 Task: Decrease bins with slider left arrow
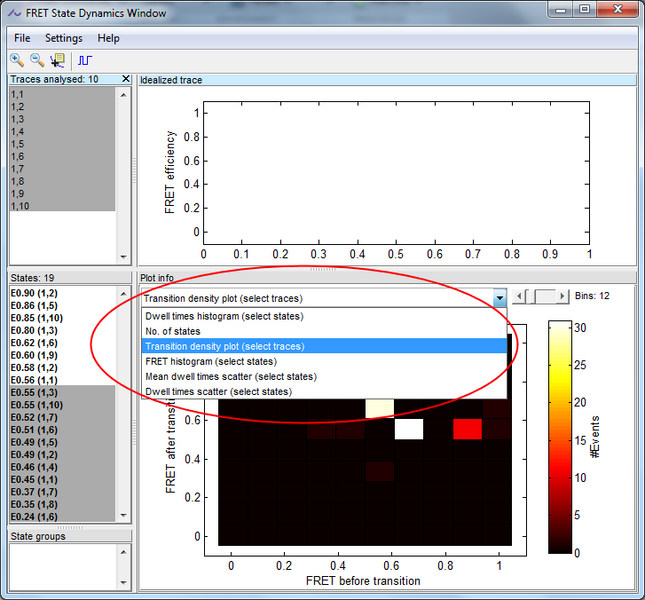(518, 297)
